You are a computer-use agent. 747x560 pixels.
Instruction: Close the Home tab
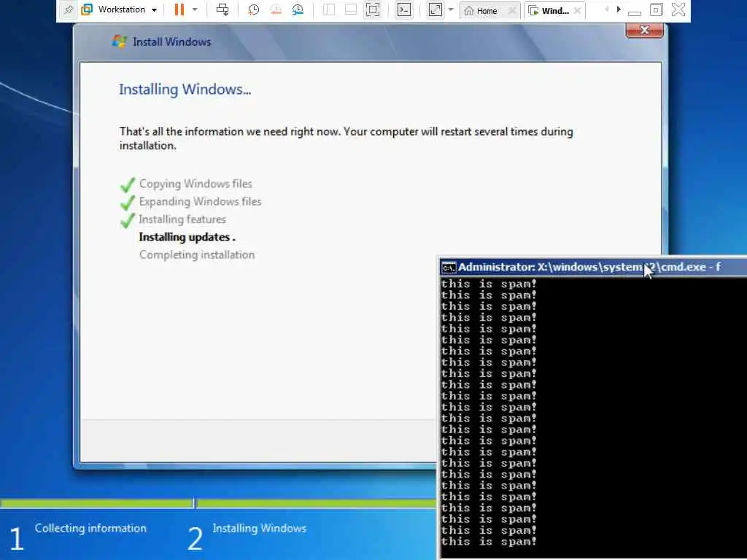pos(512,10)
